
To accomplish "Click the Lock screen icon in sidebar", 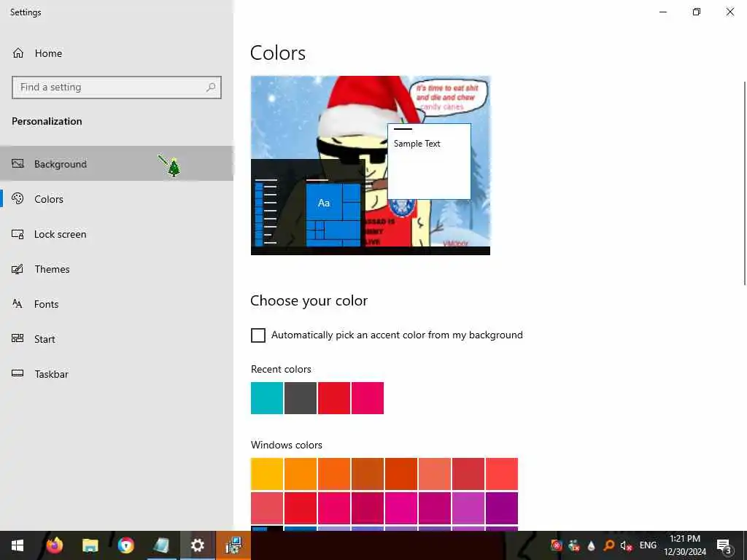I will point(18,234).
